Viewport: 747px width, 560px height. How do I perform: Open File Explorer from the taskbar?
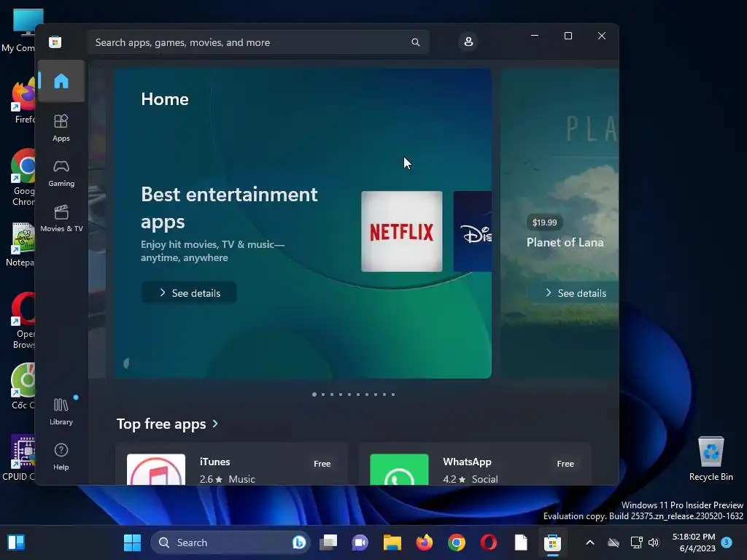392,542
